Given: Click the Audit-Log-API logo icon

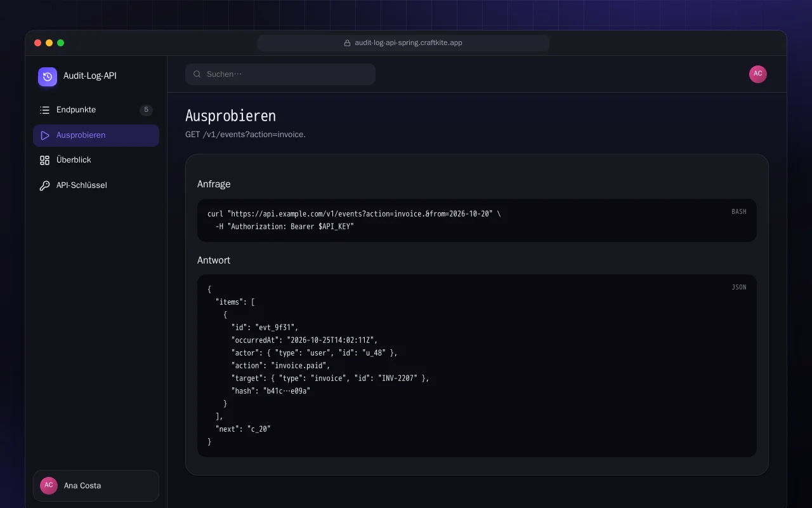Looking at the screenshot, I should point(48,77).
